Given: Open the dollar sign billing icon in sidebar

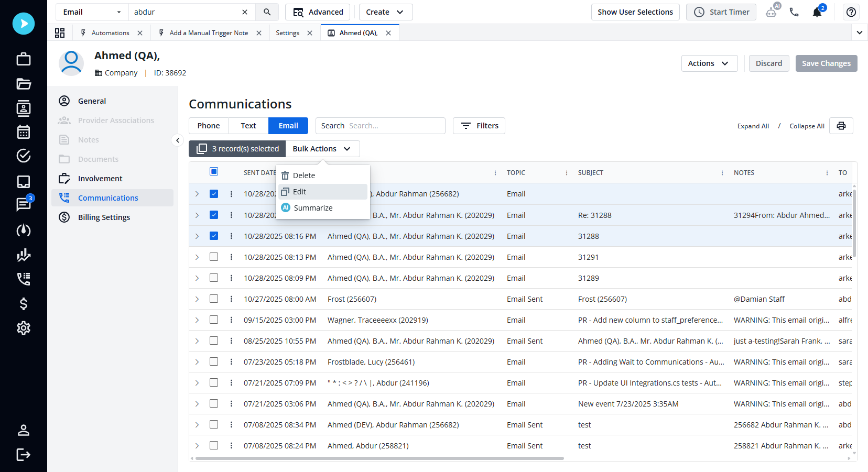Looking at the screenshot, I should 23,304.
